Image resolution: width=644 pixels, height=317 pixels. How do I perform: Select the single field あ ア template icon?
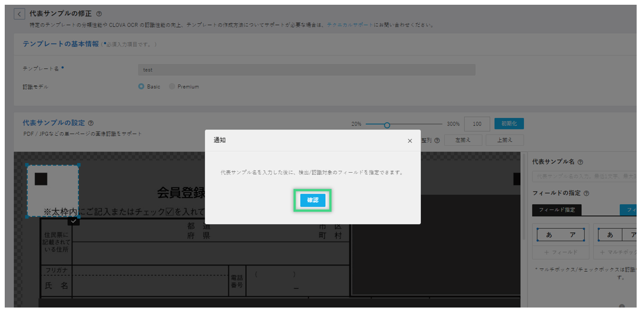[x=561, y=235]
